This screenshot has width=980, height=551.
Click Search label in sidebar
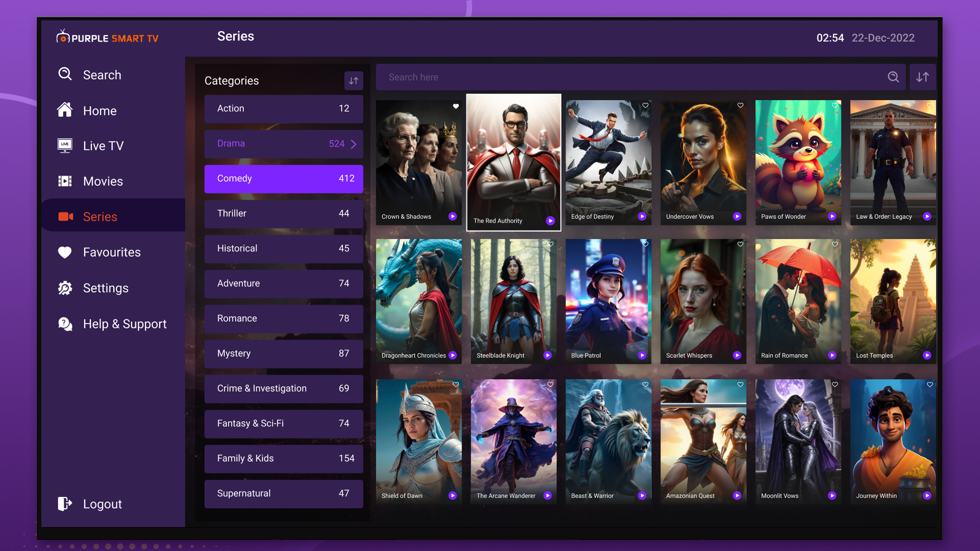click(102, 75)
